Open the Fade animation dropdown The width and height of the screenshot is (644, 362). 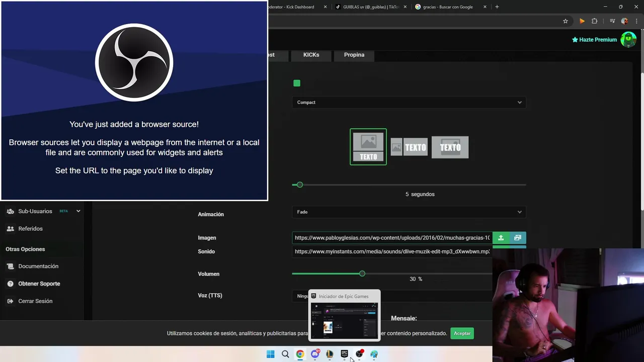(409, 212)
